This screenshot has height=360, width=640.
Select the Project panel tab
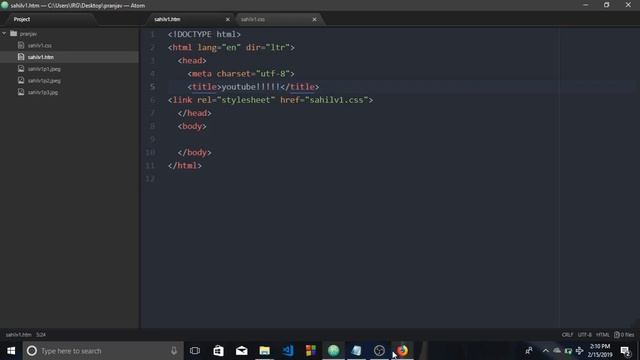pyautogui.click(x=22, y=19)
